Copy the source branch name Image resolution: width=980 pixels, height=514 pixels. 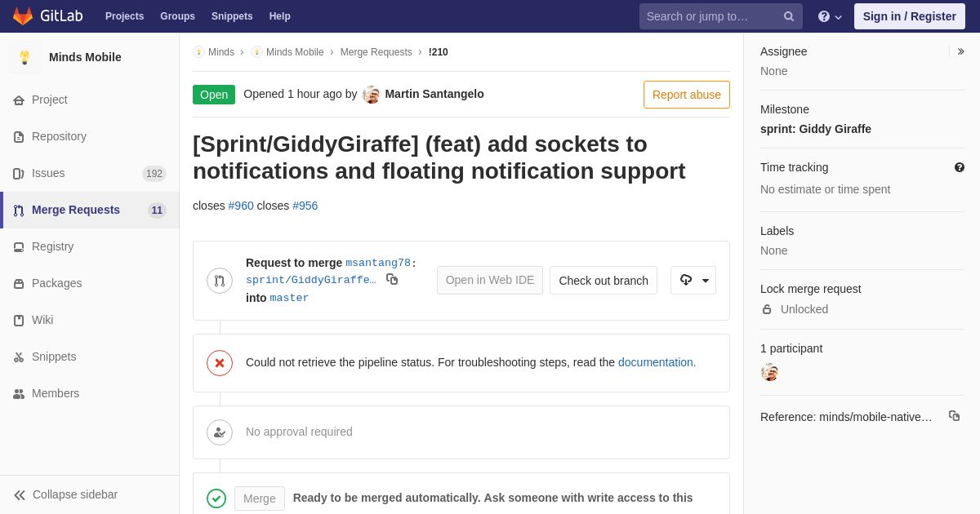click(x=392, y=279)
